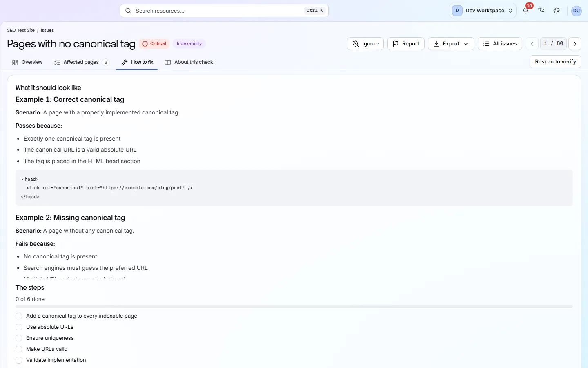588x368 pixels.
Task: Click the Indexability category badge
Action: click(189, 44)
